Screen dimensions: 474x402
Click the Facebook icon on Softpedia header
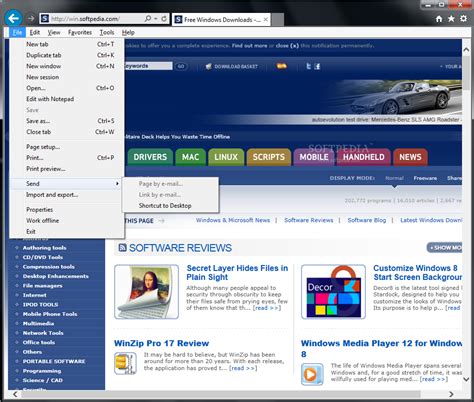coord(317,66)
